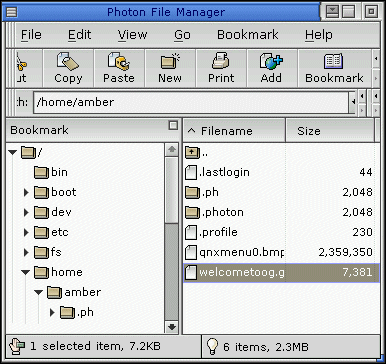This screenshot has width=386, height=364.
Task: Expand the etc folder in tree
Action: [26, 232]
